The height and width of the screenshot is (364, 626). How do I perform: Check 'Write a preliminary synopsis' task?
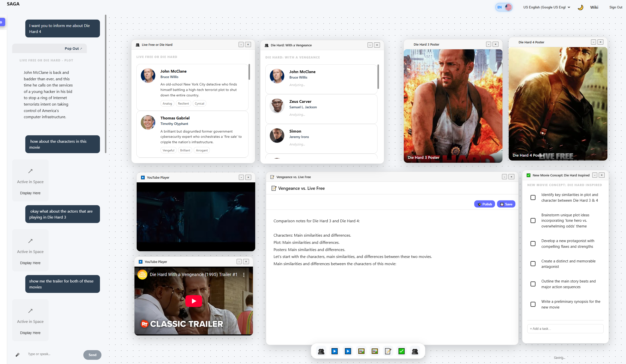click(x=533, y=304)
